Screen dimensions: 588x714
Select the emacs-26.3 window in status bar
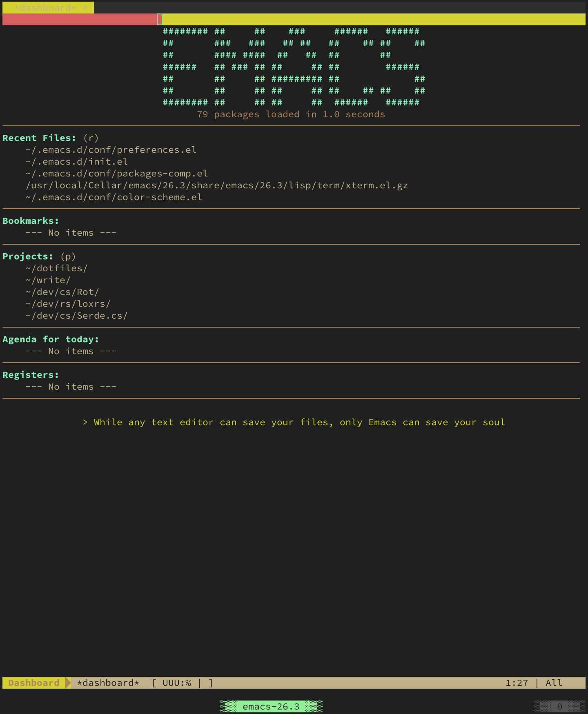click(x=271, y=707)
